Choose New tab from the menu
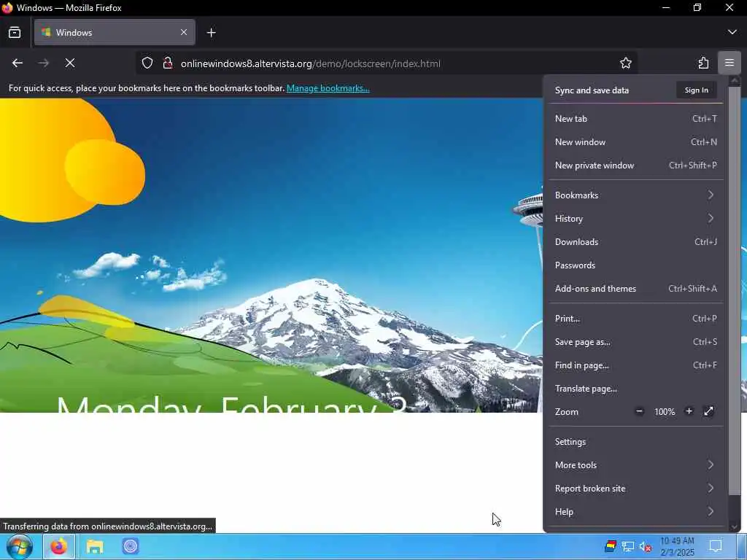This screenshot has height=560, width=747. (635, 119)
